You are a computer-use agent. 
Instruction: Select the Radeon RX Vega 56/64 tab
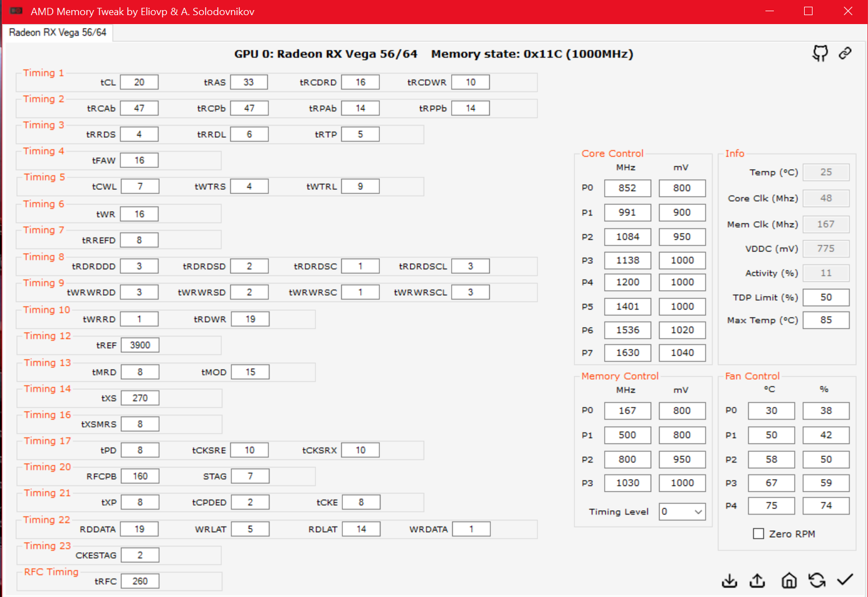58,32
